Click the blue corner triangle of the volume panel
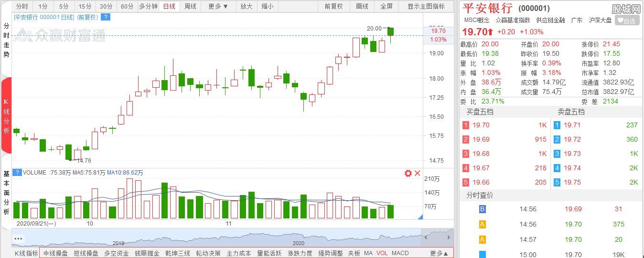The image size is (644, 258). click(x=420, y=217)
